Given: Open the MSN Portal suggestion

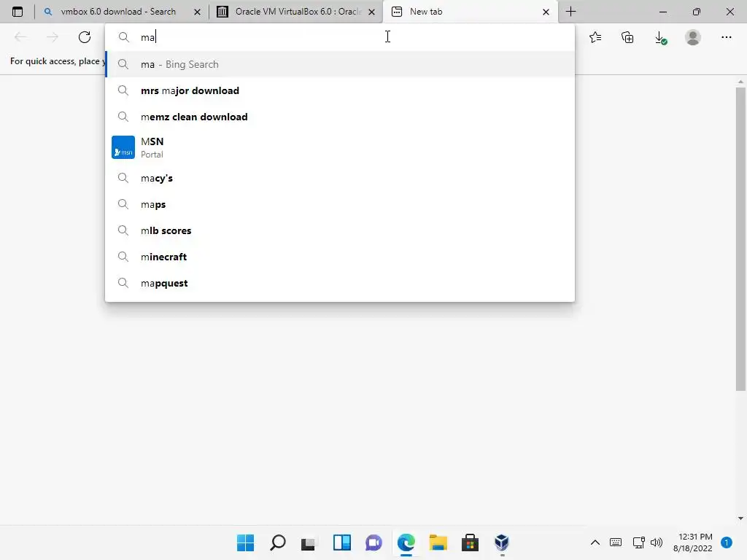Looking at the screenshot, I should tap(340, 147).
